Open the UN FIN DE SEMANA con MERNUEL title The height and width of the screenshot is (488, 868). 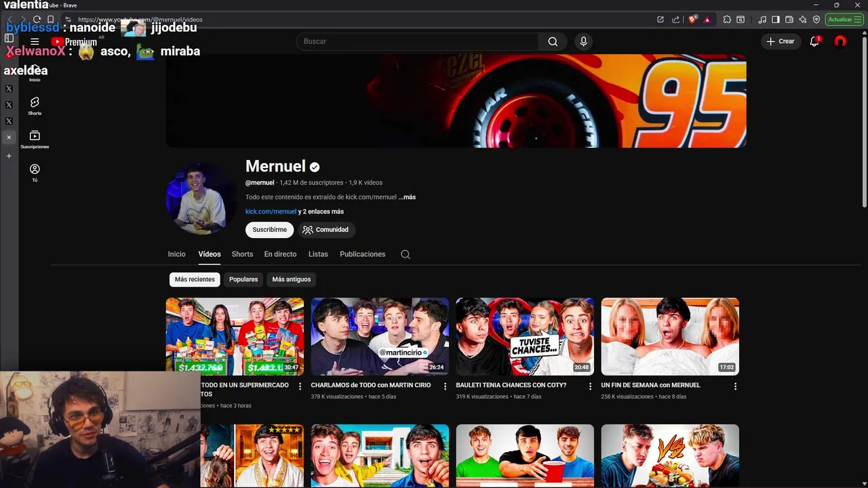(650, 385)
